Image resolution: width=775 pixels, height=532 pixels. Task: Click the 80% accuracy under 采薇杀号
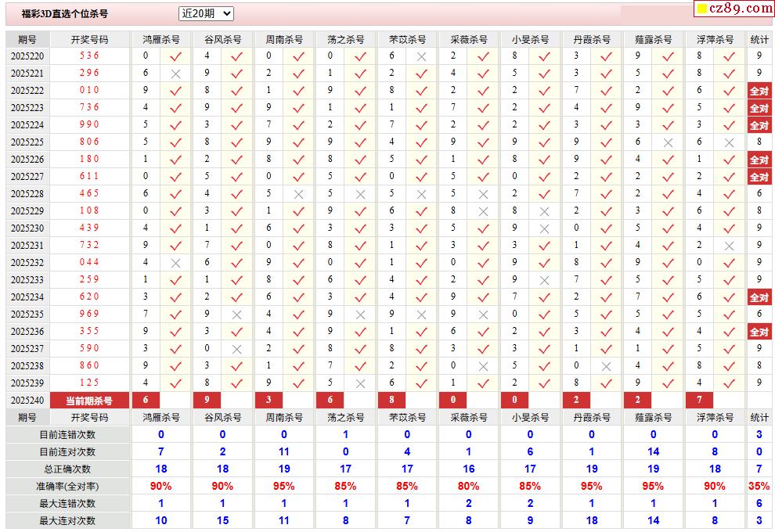pos(468,487)
